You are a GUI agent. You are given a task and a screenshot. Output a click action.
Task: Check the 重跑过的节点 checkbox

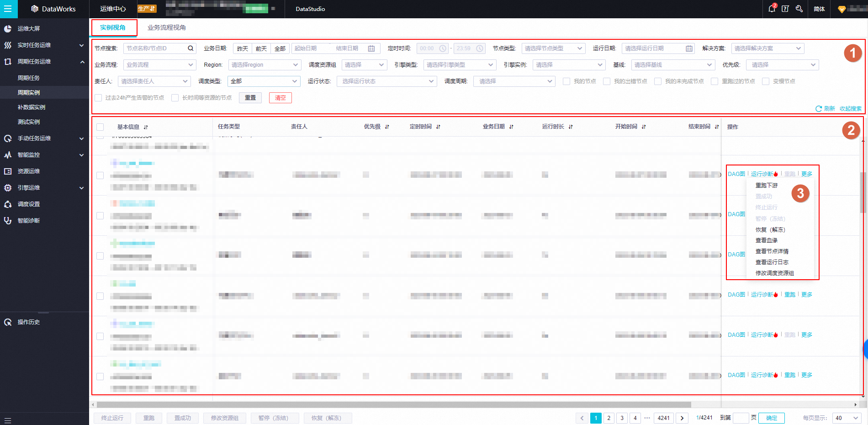(715, 81)
